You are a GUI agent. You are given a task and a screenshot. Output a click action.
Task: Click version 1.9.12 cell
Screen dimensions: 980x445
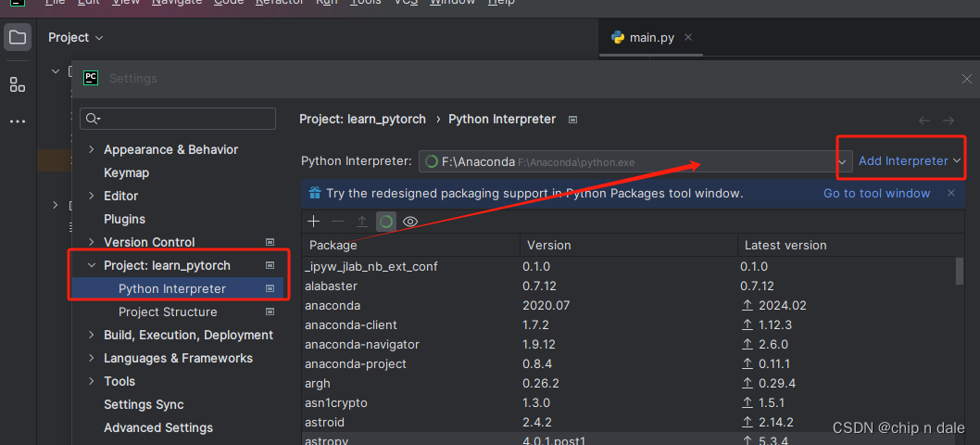539,344
